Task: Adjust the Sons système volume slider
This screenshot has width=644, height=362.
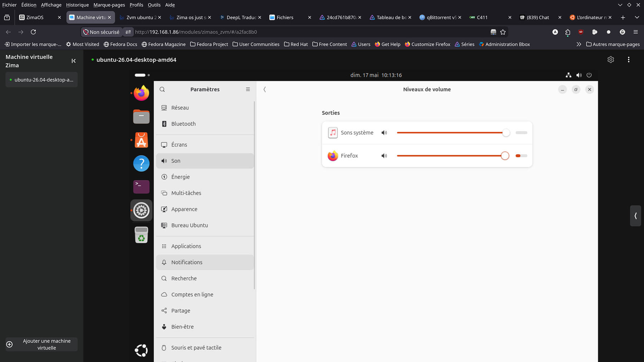Action: tap(453, 133)
